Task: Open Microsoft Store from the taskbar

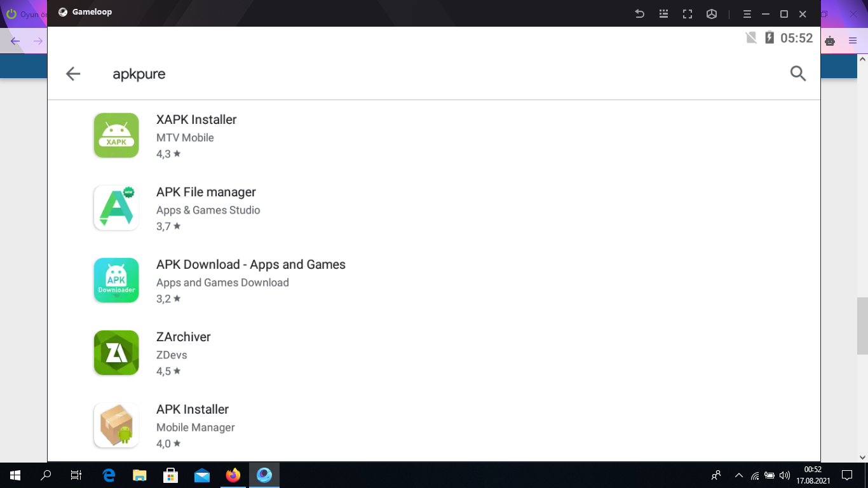Action: click(171, 475)
